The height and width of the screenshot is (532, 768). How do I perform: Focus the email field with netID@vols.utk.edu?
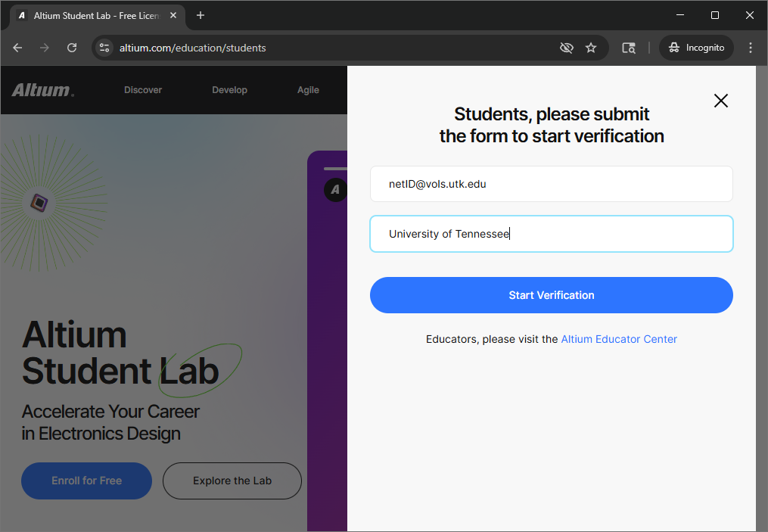[551, 184]
